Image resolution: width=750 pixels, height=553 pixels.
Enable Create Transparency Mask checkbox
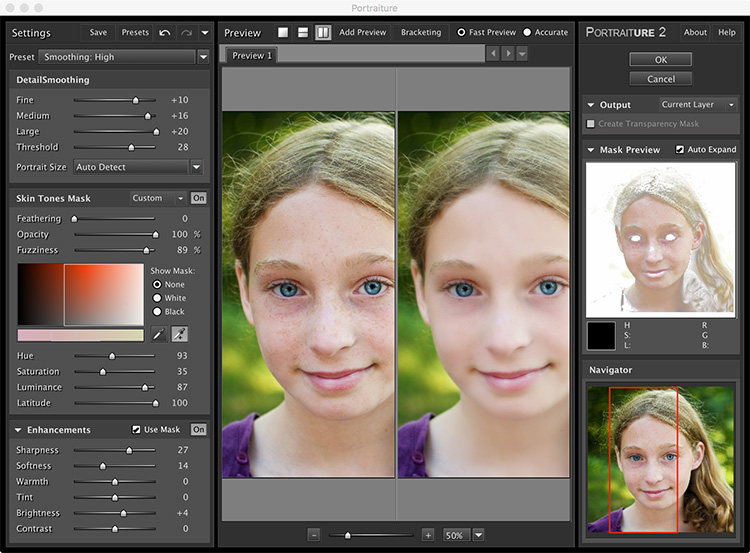[591, 124]
